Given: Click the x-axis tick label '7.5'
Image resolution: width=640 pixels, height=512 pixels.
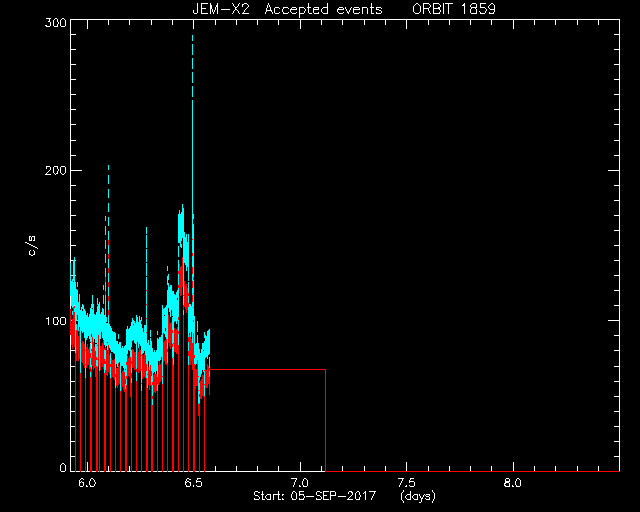Looking at the screenshot, I should [407, 483].
